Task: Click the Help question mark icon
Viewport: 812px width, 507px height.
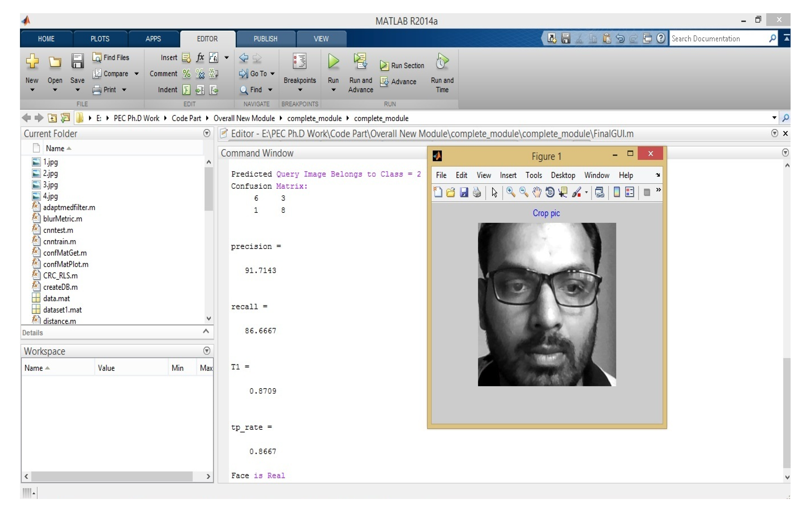Action: pyautogui.click(x=661, y=39)
